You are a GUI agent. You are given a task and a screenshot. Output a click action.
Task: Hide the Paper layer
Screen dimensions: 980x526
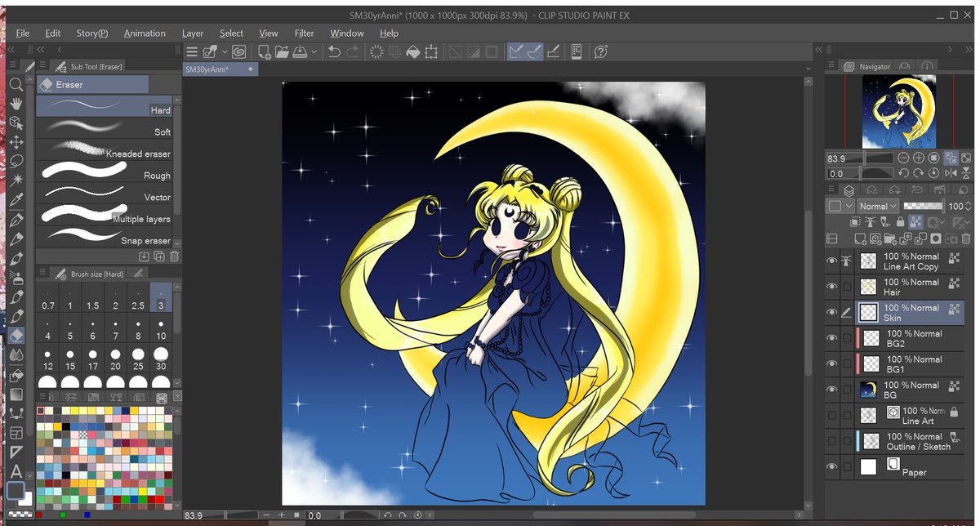point(832,467)
